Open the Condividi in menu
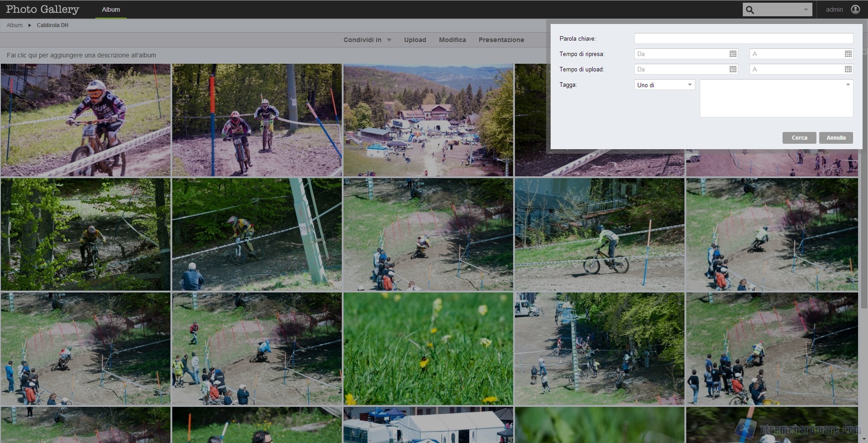Image resolution: width=868 pixels, height=443 pixels. (x=367, y=40)
